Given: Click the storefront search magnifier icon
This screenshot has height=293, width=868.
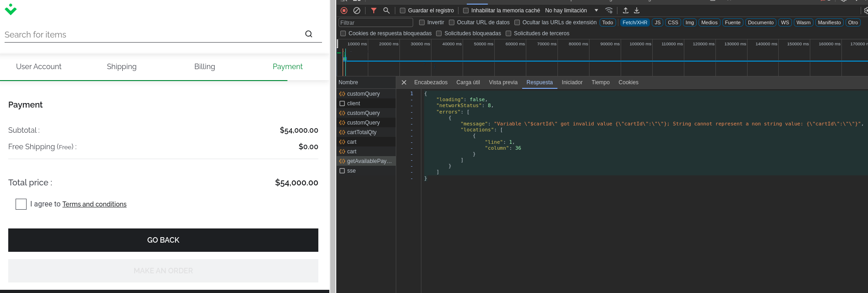Looking at the screenshot, I should (309, 34).
